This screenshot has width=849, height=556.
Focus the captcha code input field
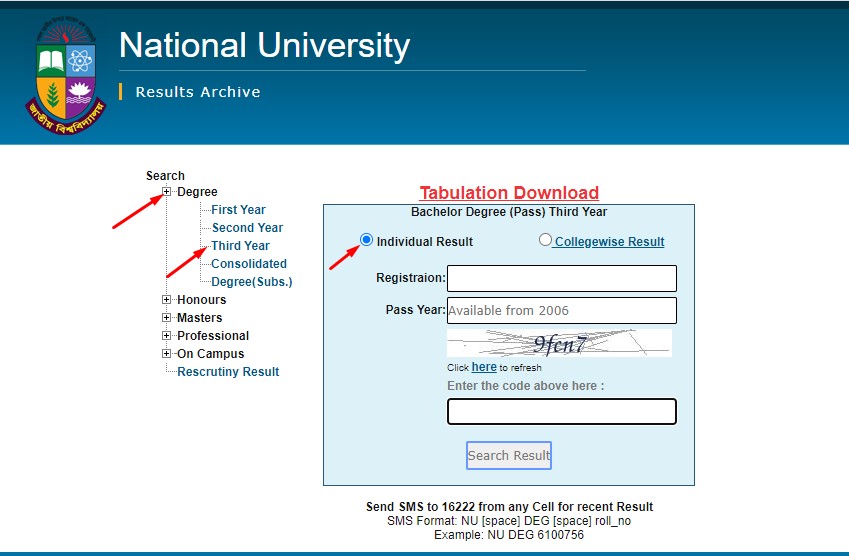(562, 411)
